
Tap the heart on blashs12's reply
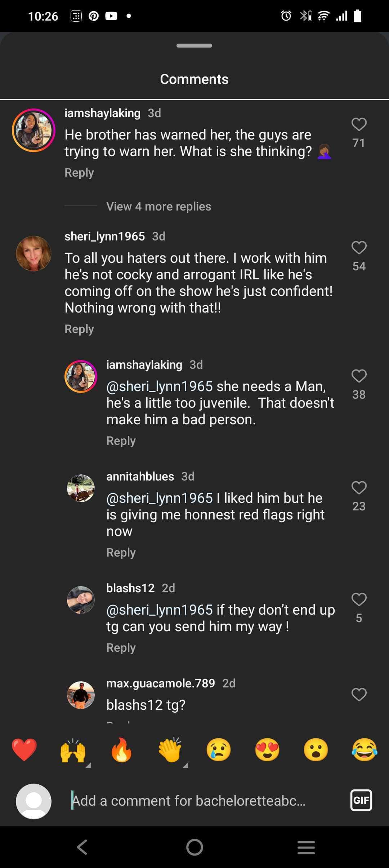pos(359,599)
